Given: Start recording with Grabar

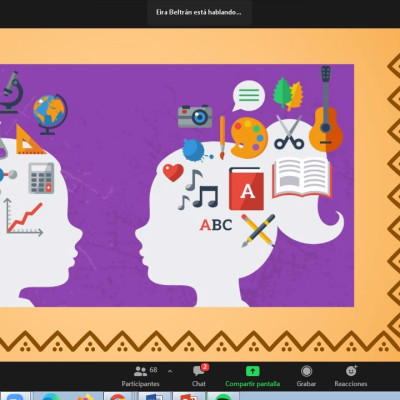Looking at the screenshot, I should coord(306,377).
